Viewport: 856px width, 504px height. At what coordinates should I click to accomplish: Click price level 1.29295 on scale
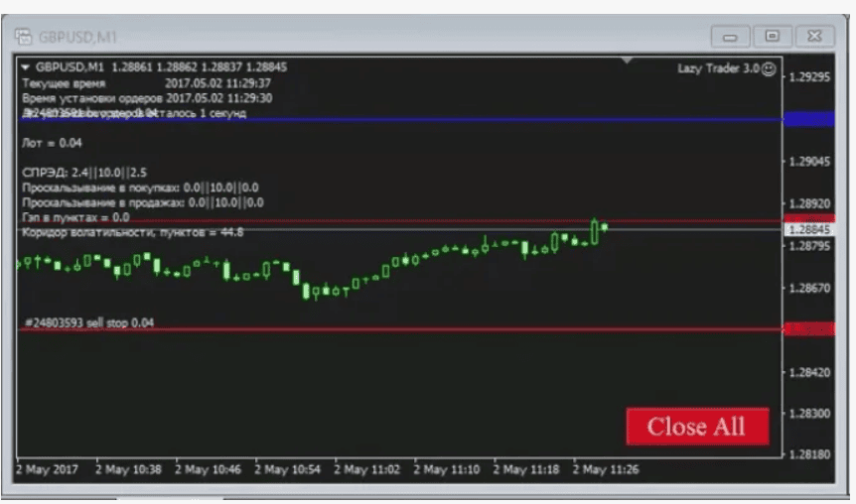tap(809, 77)
